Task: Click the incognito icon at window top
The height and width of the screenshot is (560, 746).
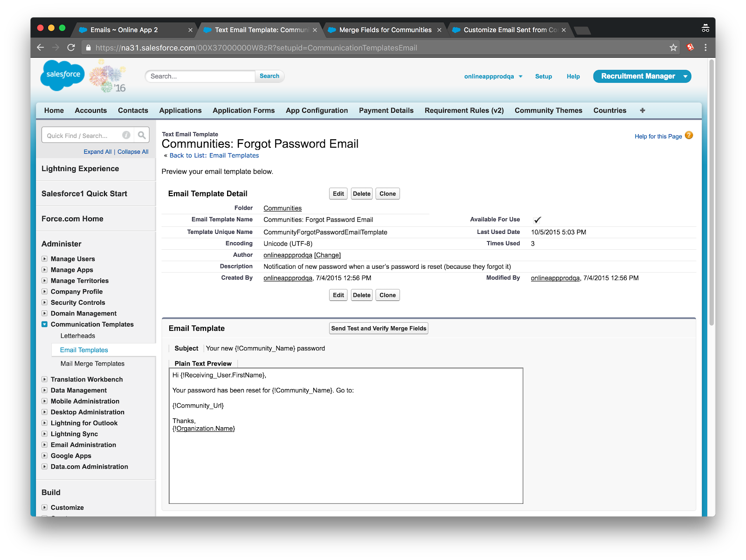Action: [x=705, y=28]
